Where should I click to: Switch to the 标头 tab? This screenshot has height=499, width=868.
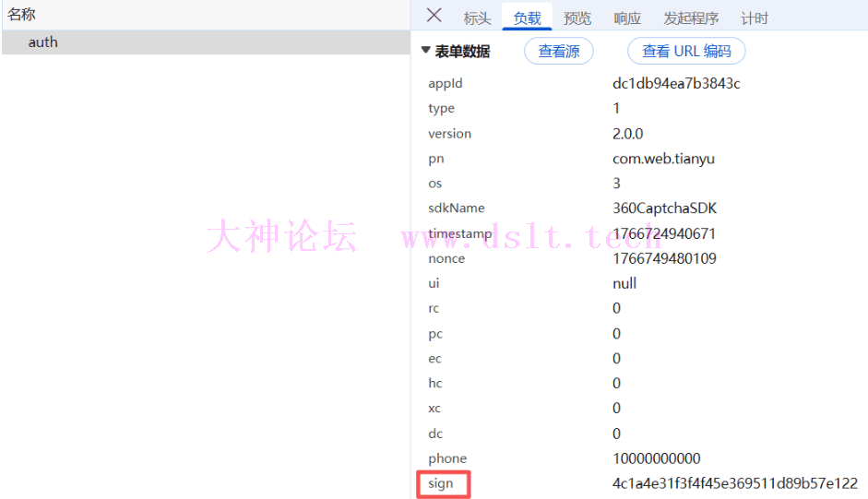coord(477,18)
